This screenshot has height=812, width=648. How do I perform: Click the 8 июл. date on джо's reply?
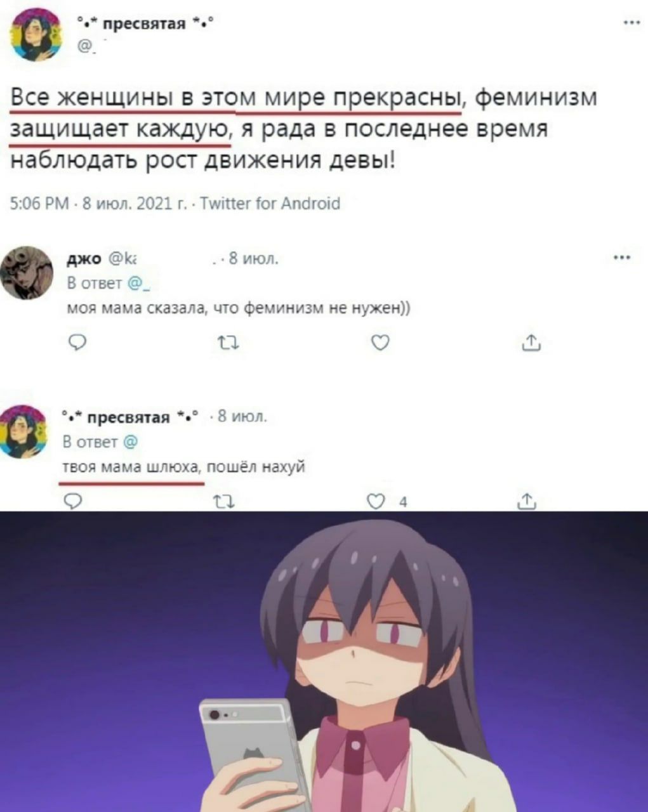[x=253, y=258]
